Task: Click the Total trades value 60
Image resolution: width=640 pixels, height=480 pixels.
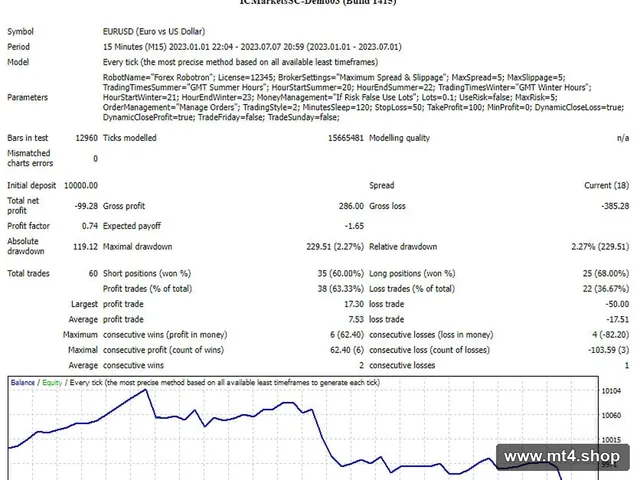Action: (x=93, y=273)
